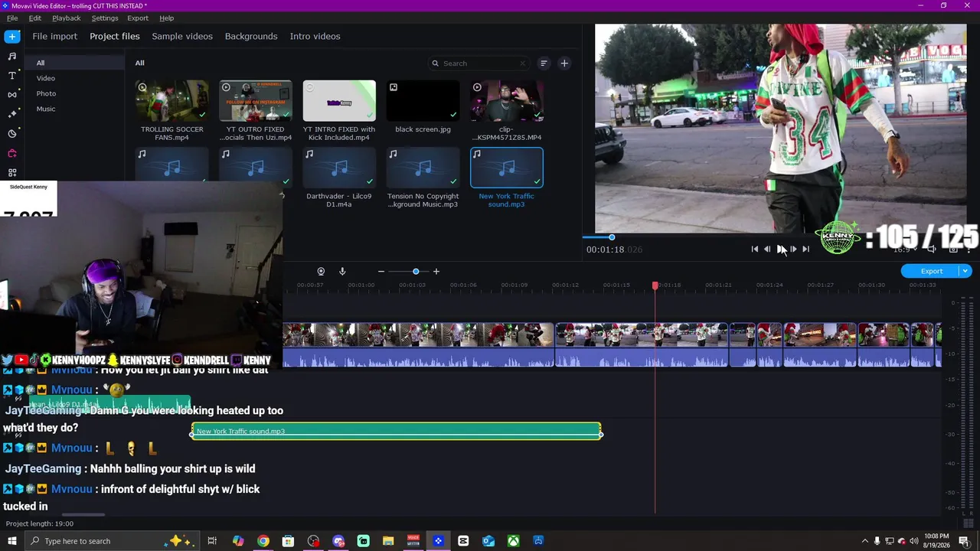This screenshot has height=551, width=980.
Task: Click the Windows taskbar search box
Action: [x=111, y=541]
